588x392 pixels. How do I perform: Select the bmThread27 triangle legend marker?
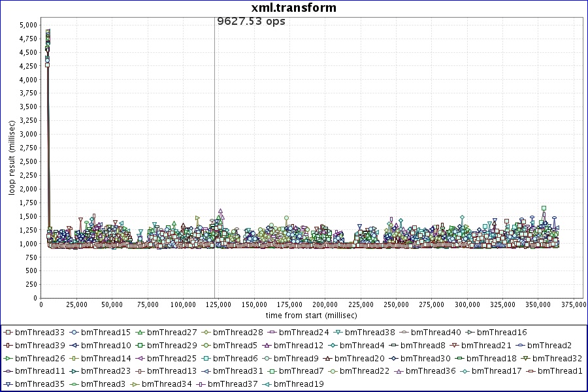tap(139, 333)
